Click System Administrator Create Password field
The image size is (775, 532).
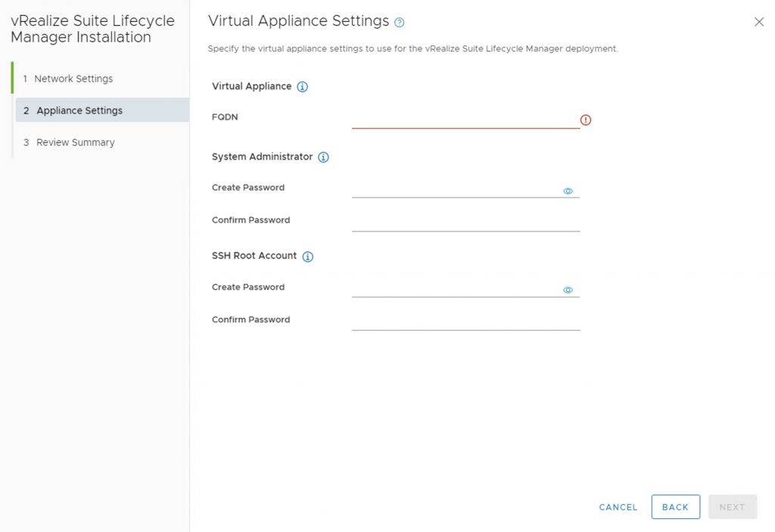[x=456, y=189]
